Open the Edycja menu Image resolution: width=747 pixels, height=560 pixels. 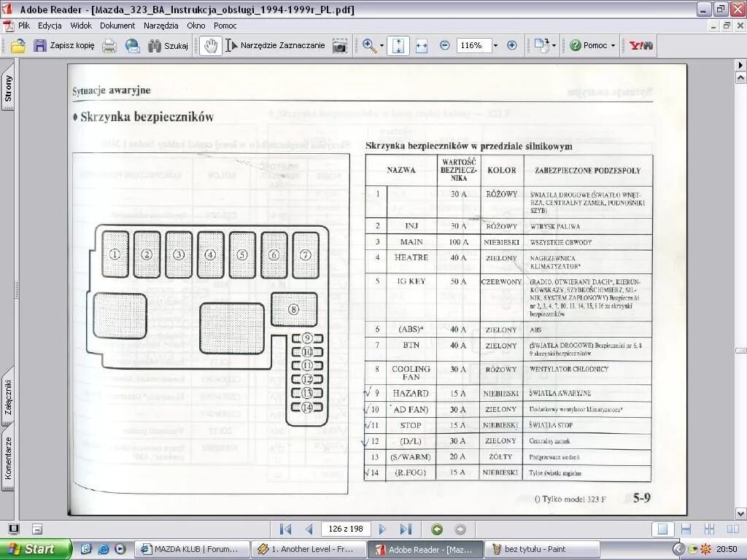tap(50, 26)
